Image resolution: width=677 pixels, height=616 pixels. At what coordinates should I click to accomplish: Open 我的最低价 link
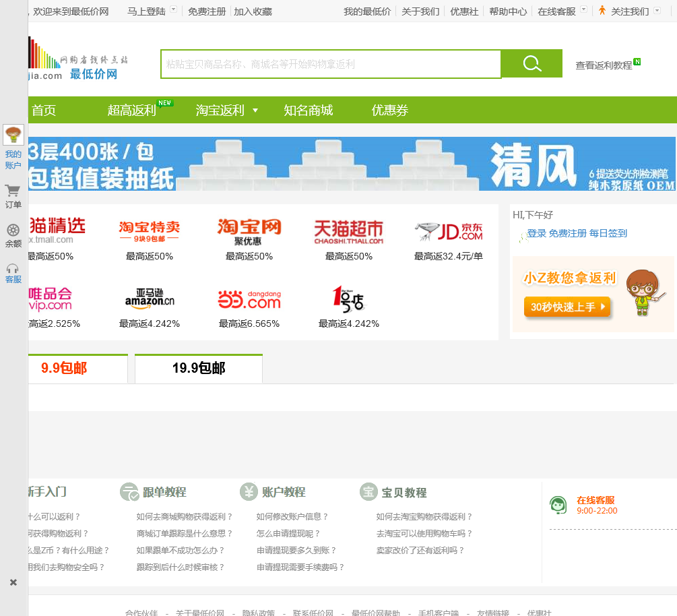pos(367,11)
